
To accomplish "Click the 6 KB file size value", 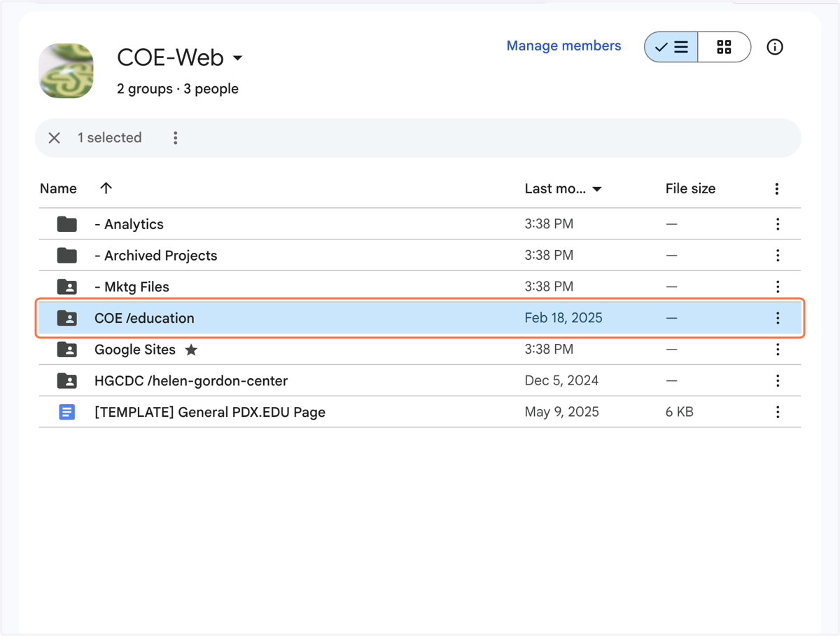I will pyautogui.click(x=679, y=412).
